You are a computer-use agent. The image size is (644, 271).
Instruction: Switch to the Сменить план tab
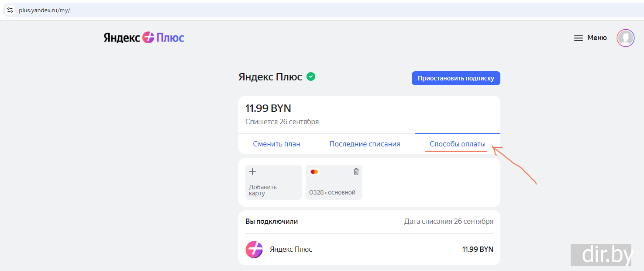point(276,144)
